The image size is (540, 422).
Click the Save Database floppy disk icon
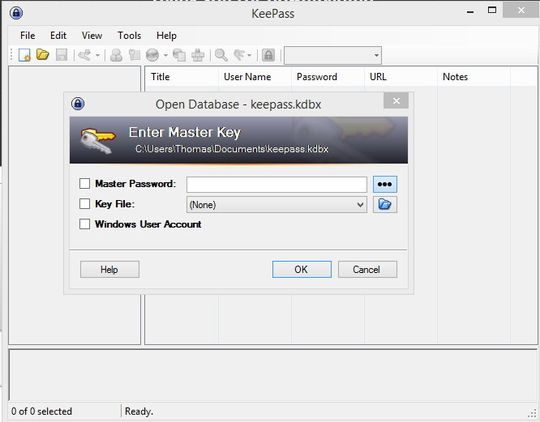click(x=61, y=55)
